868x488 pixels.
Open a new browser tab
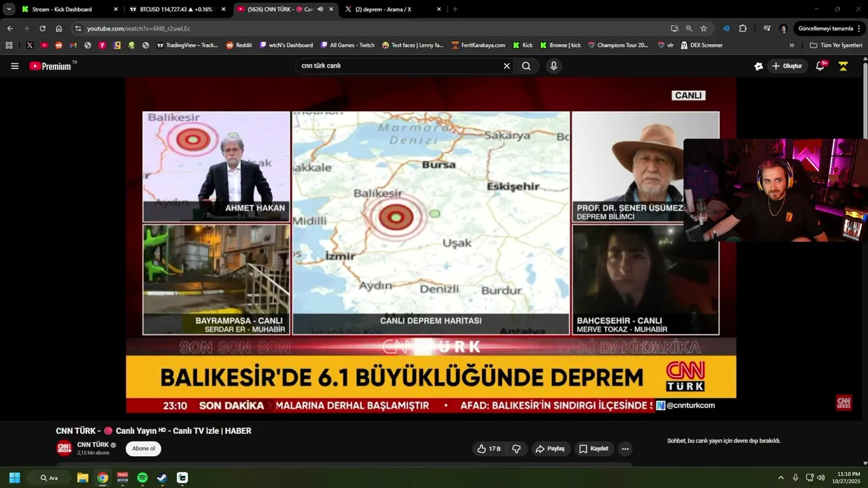(x=455, y=9)
